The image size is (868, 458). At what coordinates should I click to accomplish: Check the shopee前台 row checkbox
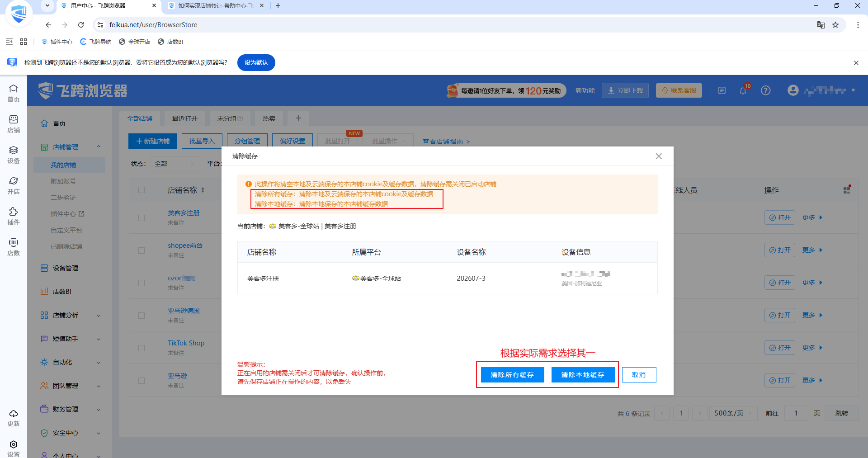pyautogui.click(x=142, y=250)
